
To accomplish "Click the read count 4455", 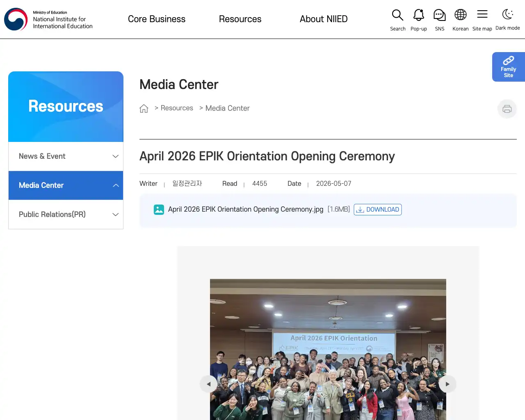I will point(260,184).
